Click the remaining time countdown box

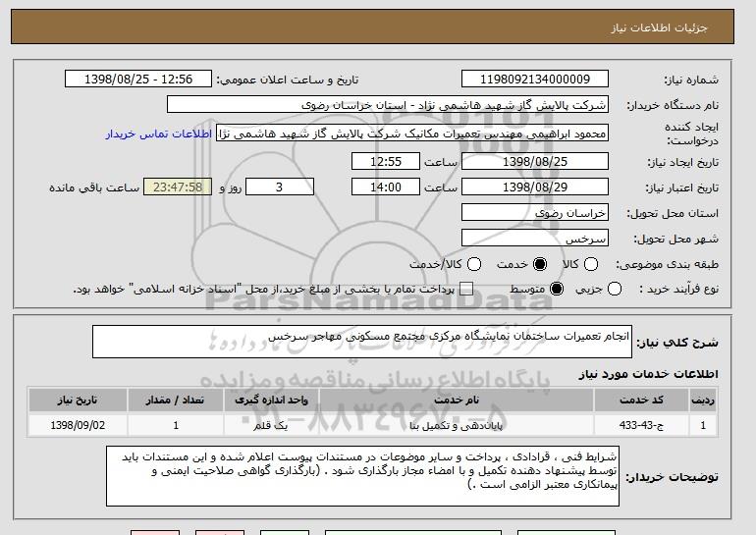click(x=178, y=187)
